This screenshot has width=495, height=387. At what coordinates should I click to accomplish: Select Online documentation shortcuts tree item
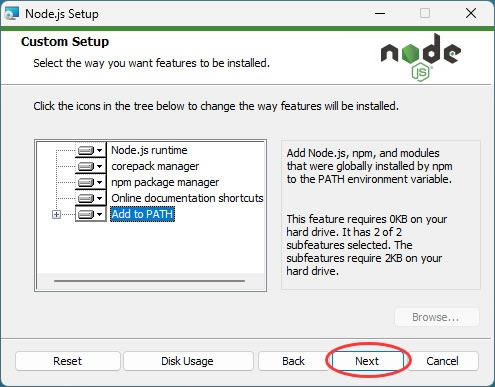point(187,198)
